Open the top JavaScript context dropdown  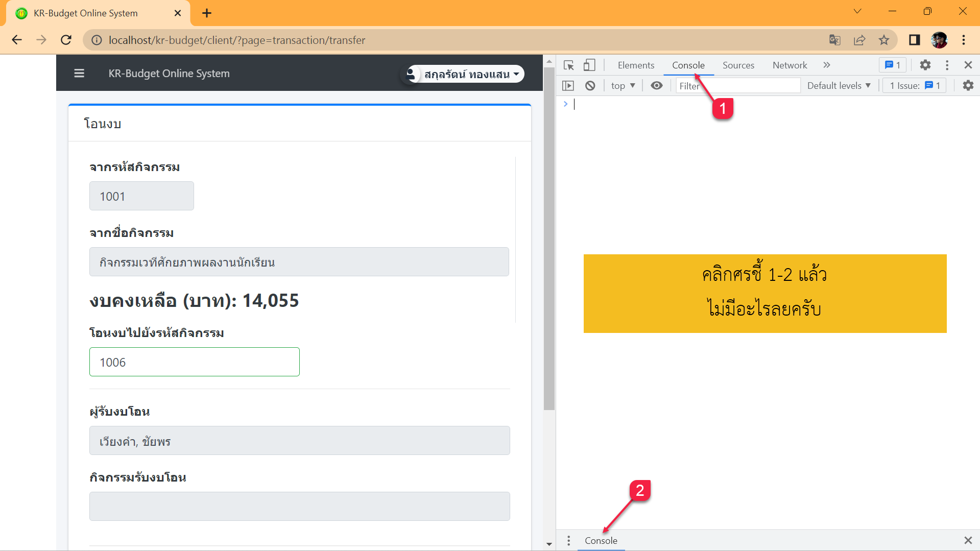tap(623, 86)
